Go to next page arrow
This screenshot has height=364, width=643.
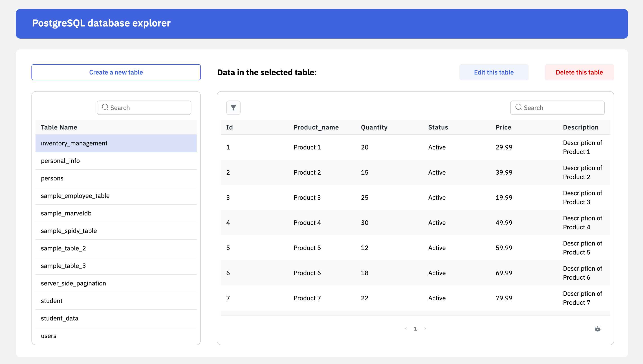[425, 329]
